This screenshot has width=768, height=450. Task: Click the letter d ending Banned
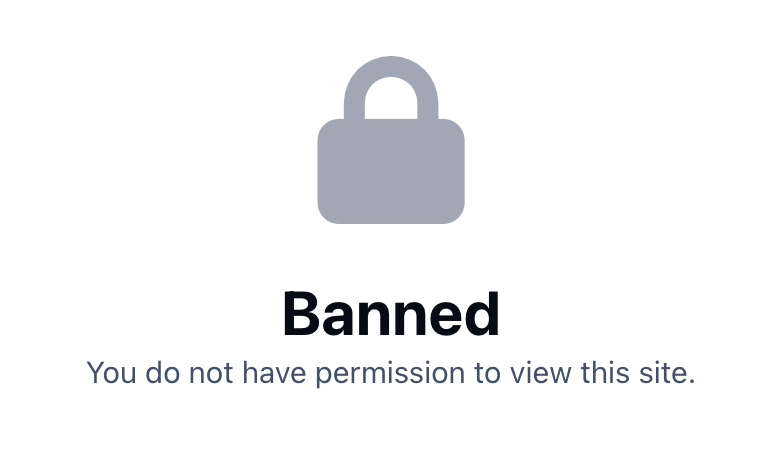(x=481, y=314)
